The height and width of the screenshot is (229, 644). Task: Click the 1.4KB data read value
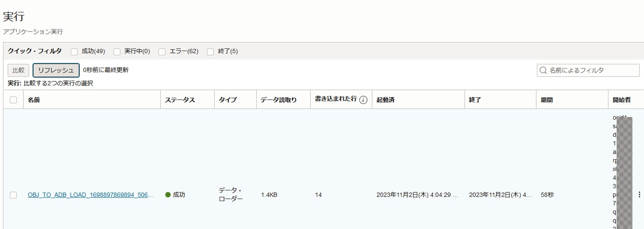[x=269, y=195]
